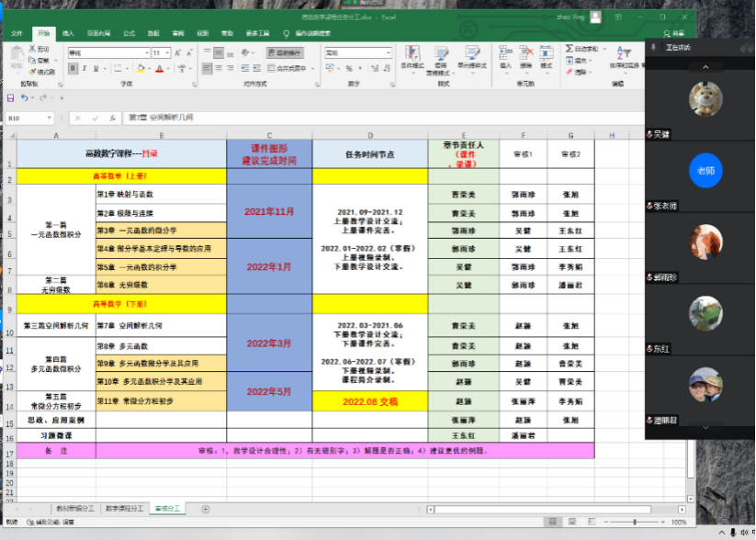Enable Wrap Text (自动换行) button
Image resolution: width=756 pixels, height=540 pixels.
[284, 53]
